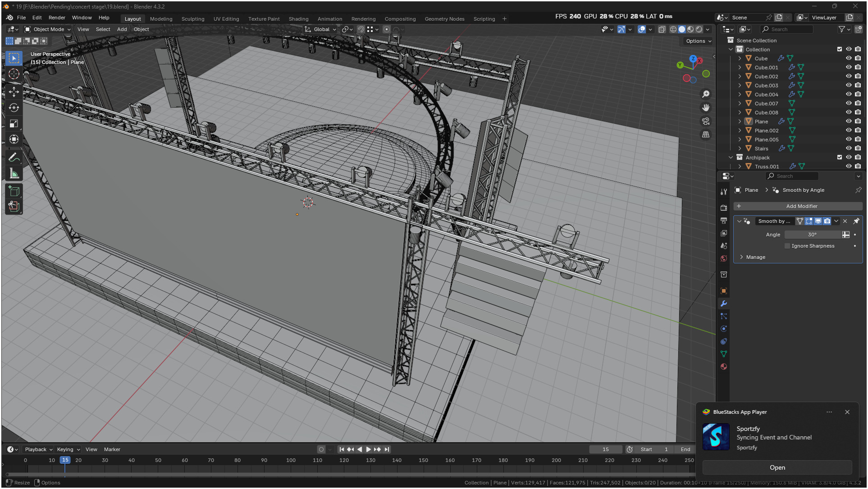Image resolution: width=868 pixels, height=489 pixels.
Task: Switch to the Shading workspace tab
Action: pyautogui.click(x=298, y=19)
